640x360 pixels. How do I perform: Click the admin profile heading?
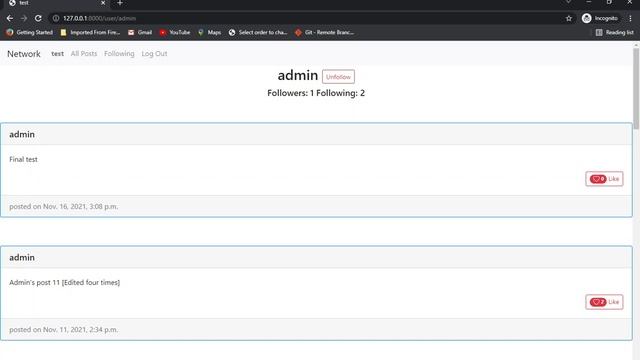[298, 76]
